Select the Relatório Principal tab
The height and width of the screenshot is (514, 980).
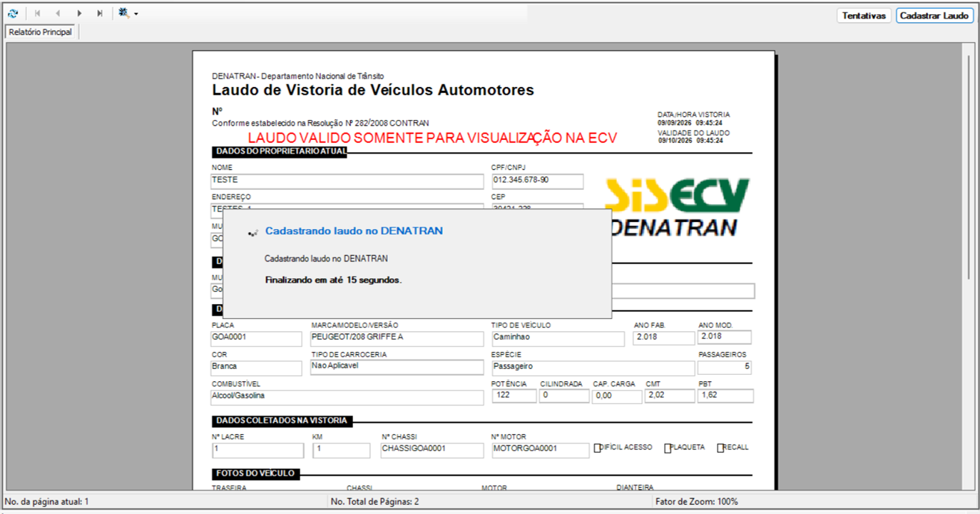tap(41, 32)
